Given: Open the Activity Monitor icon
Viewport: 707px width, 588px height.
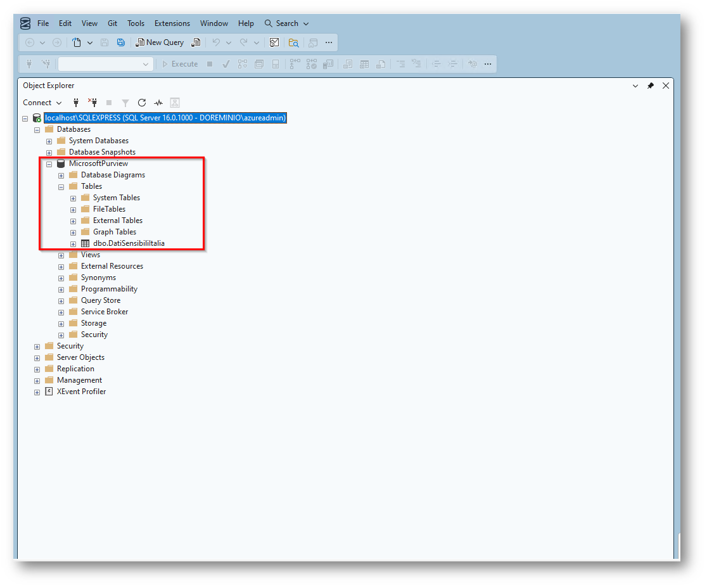Looking at the screenshot, I should coord(158,103).
